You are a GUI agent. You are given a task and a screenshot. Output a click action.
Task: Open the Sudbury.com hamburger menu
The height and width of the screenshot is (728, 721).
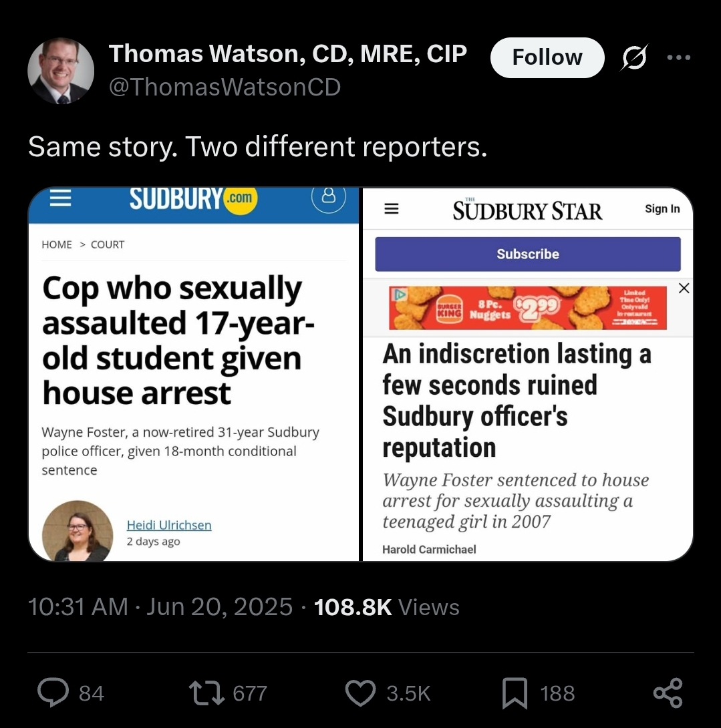tap(61, 198)
